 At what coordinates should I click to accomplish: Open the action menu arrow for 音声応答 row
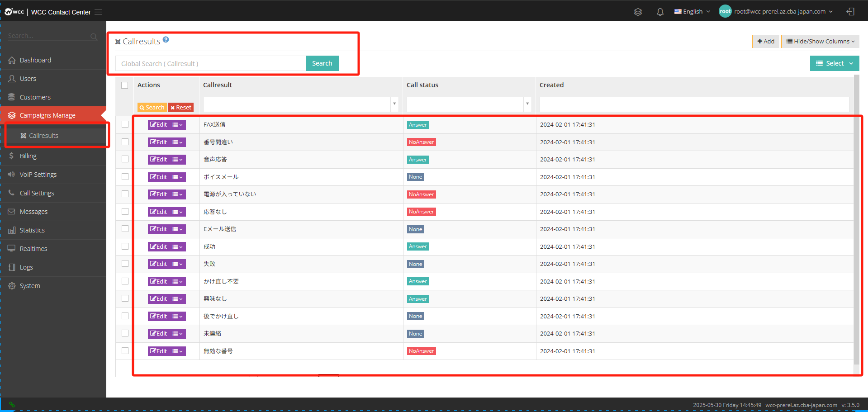tap(178, 160)
